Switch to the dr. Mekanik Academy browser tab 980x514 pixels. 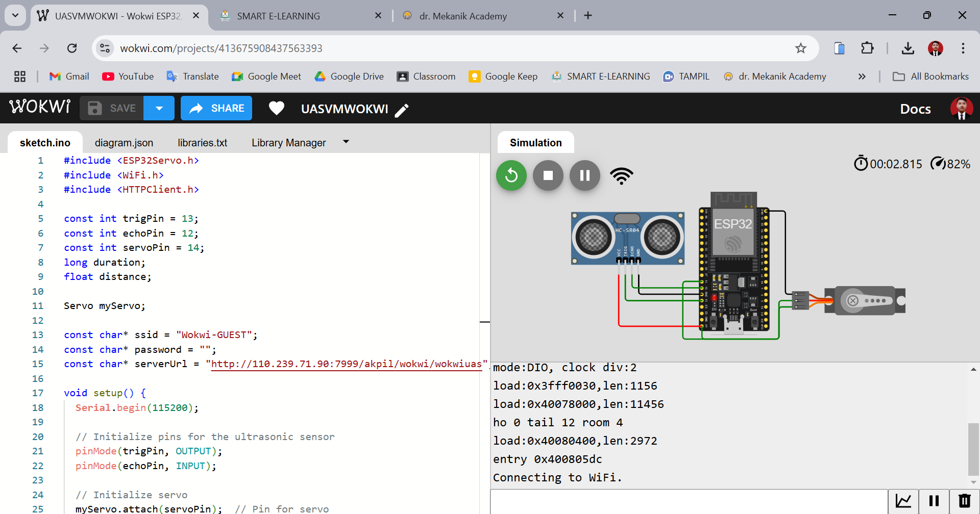[483, 16]
